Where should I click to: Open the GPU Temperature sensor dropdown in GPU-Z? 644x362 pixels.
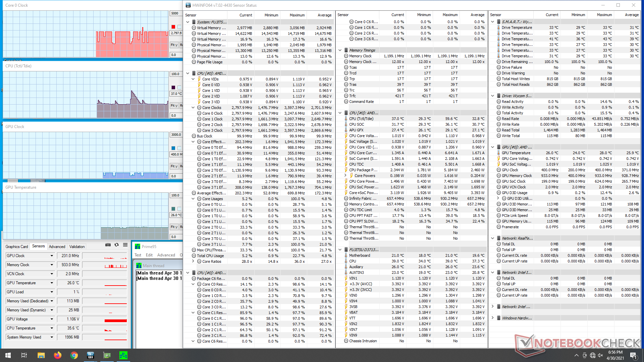click(x=52, y=283)
